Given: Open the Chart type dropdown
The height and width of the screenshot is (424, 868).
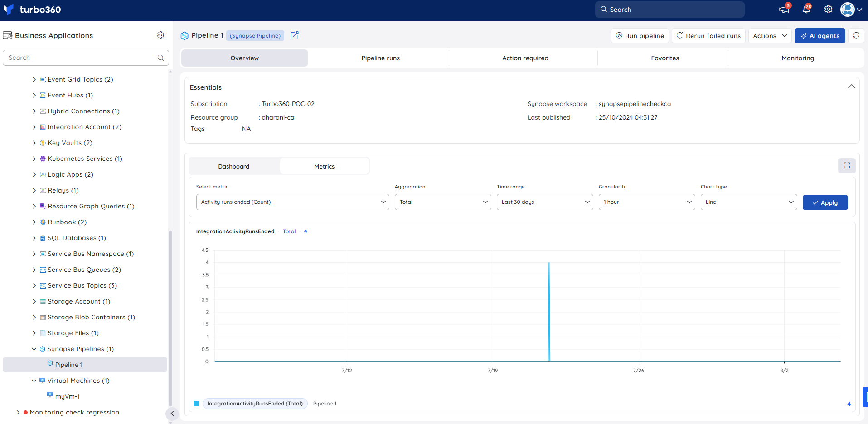Looking at the screenshot, I should (x=749, y=202).
